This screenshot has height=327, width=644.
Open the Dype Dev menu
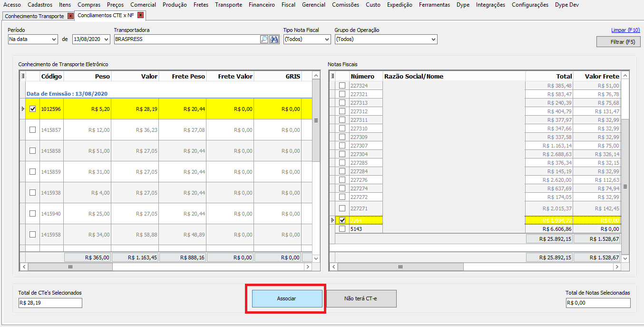point(567,5)
